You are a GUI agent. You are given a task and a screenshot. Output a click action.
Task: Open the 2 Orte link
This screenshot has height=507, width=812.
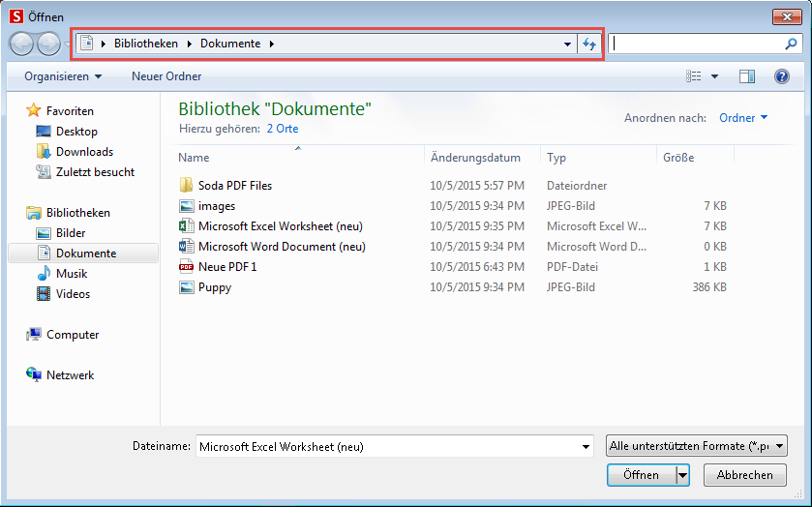coord(283,129)
